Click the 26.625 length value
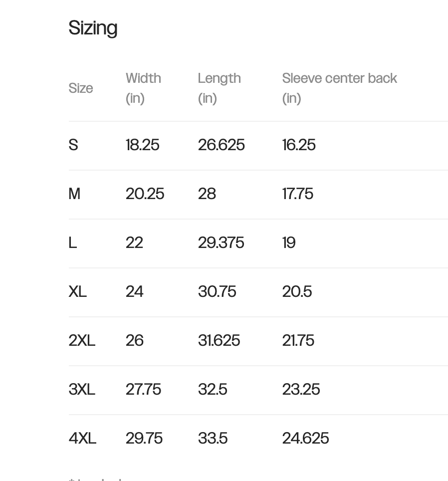 click(x=222, y=145)
